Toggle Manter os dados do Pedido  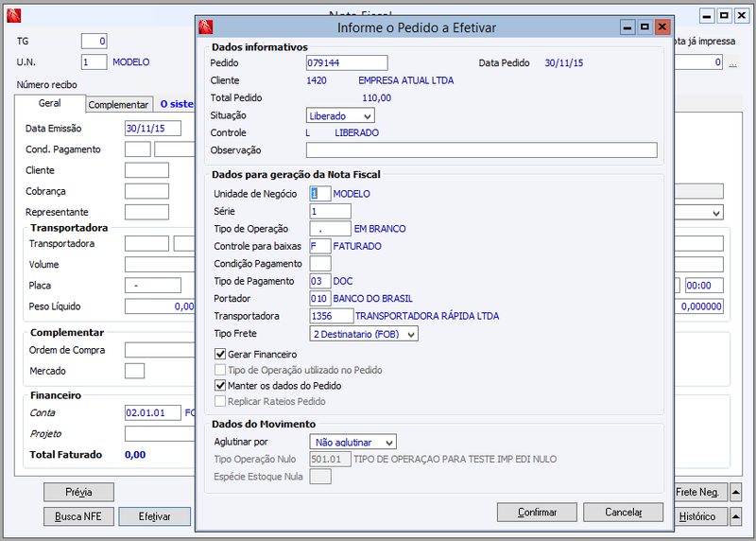click(220, 386)
